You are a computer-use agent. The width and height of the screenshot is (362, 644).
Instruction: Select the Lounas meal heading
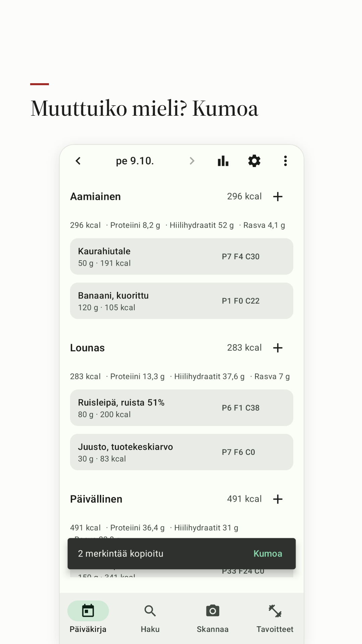(87, 348)
